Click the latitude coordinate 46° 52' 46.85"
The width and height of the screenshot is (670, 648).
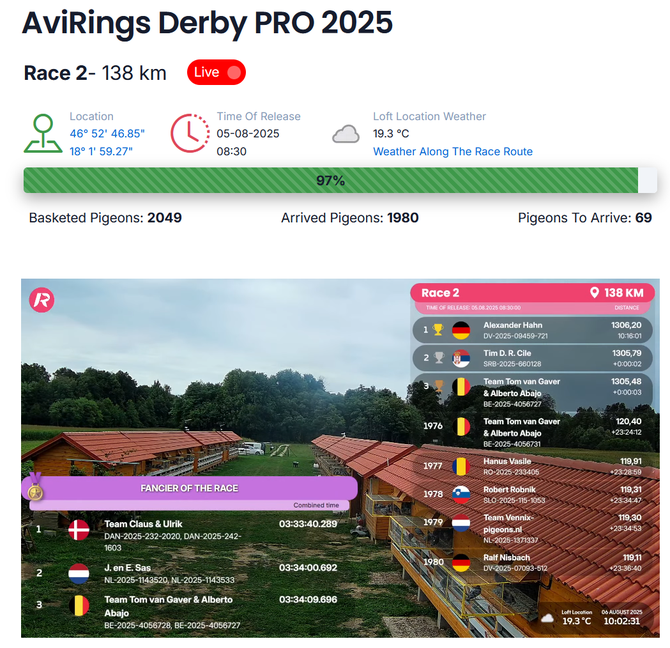107,134
